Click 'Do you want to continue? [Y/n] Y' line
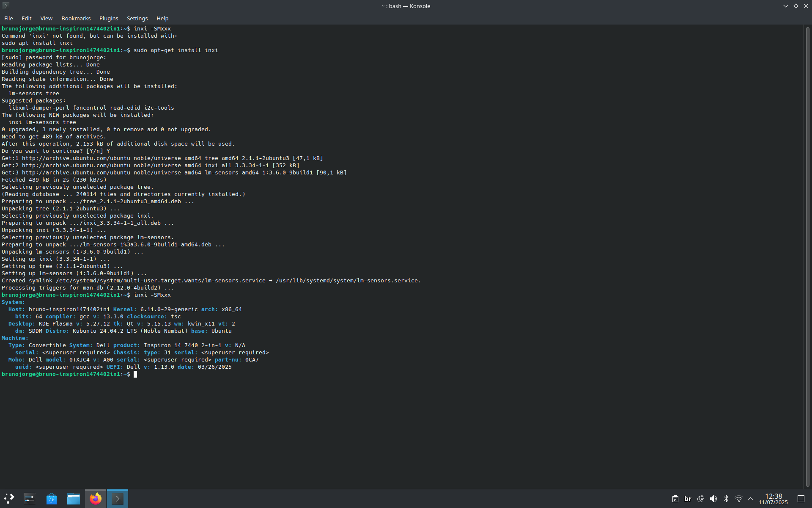The image size is (812, 508). [56, 151]
